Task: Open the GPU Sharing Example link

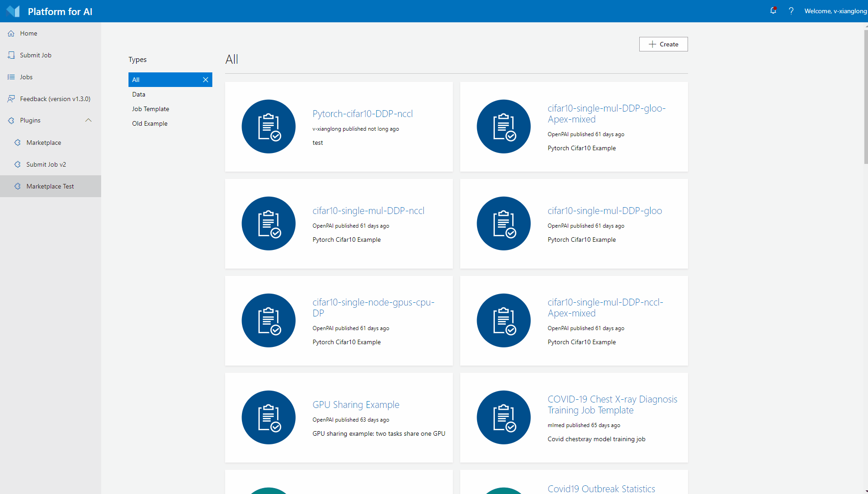Action: click(x=356, y=405)
